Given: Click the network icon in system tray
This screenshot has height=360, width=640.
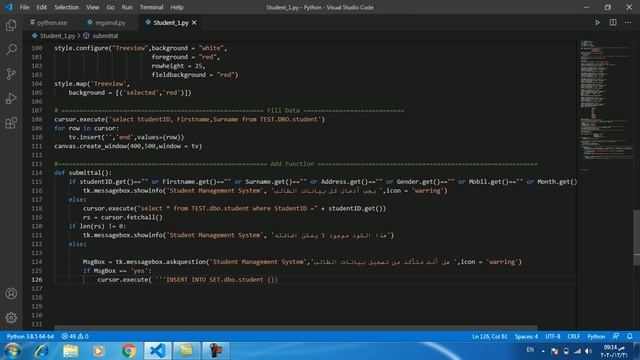Looking at the screenshot, I should coord(577,351).
